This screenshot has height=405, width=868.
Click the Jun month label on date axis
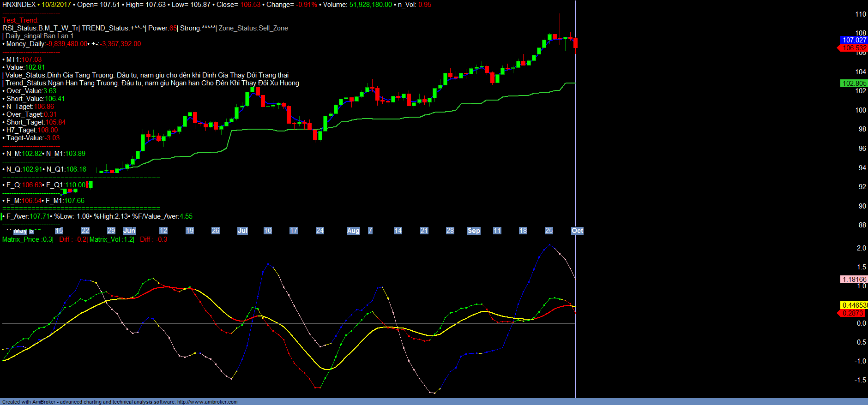[x=129, y=231]
